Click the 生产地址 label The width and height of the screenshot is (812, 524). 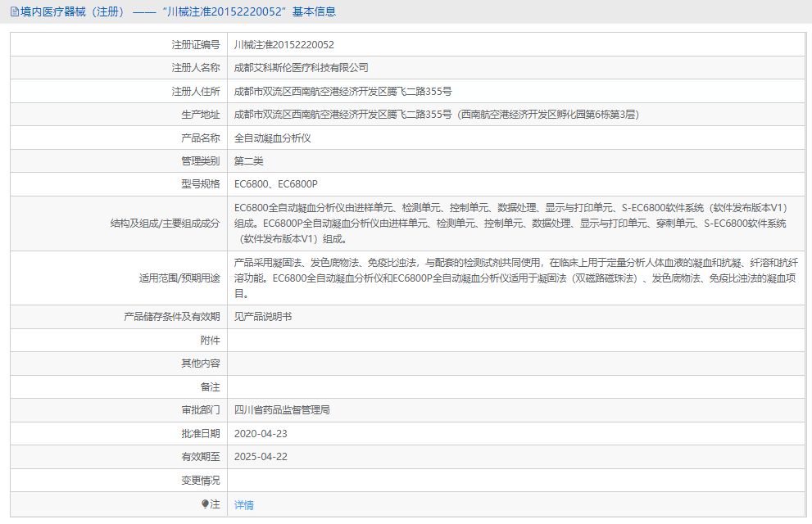(201, 115)
